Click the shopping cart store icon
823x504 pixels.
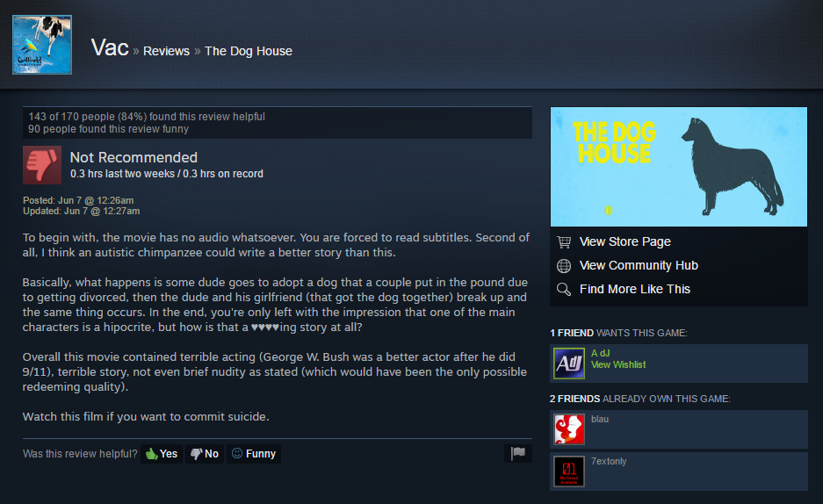[564, 241]
